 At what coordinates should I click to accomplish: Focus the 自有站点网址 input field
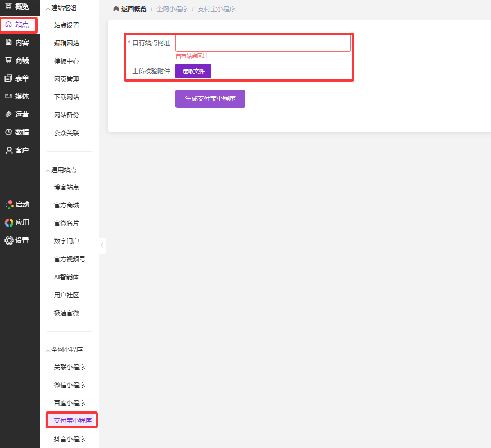click(263, 43)
